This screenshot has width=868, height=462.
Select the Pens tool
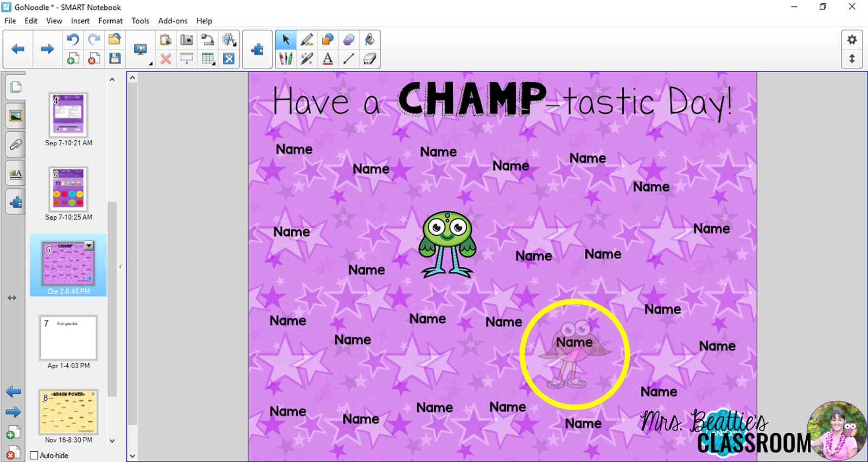(307, 40)
